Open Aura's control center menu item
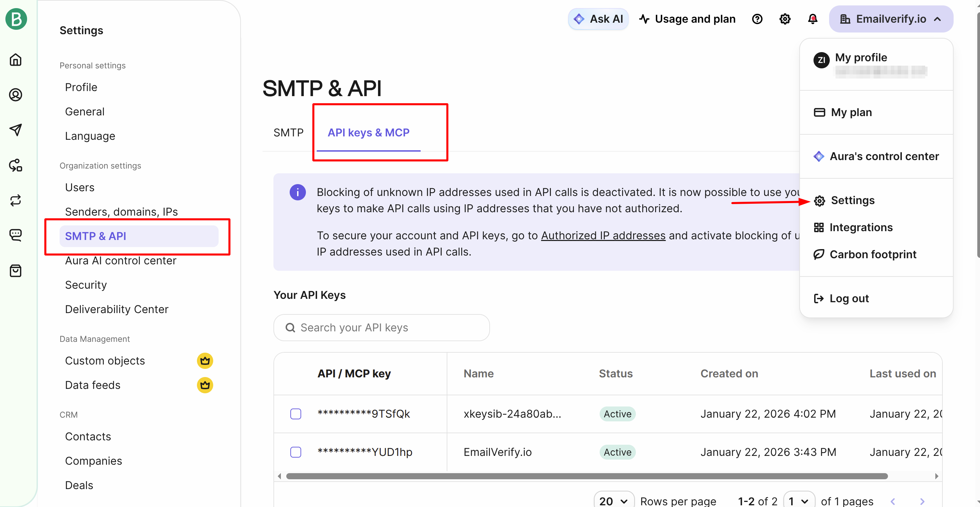The width and height of the screenshot is (980, 507). (876, 156)
